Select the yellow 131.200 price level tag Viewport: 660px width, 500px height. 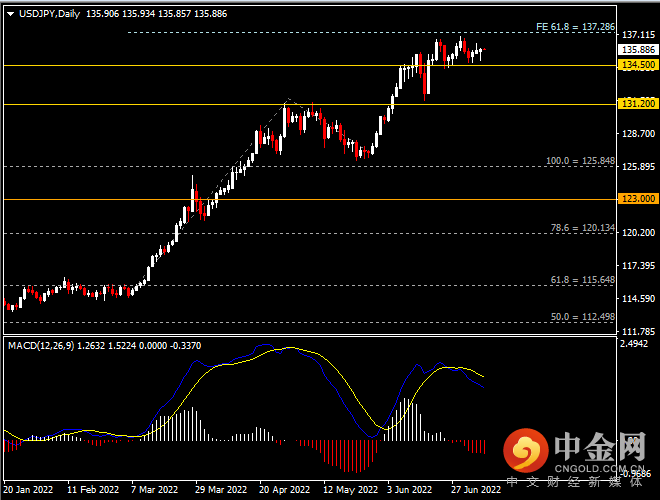[638, 104]
